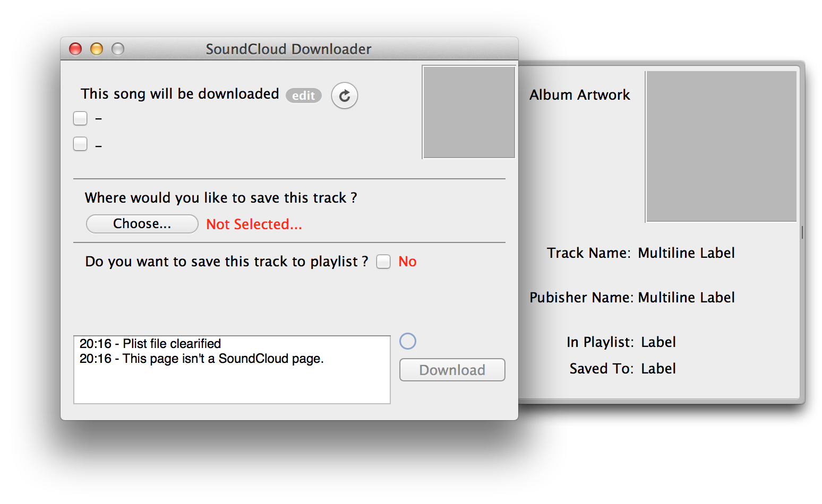Click the large Album Artwork image well
Viewport: 822px width, 504px height.
tap(721, 146)
